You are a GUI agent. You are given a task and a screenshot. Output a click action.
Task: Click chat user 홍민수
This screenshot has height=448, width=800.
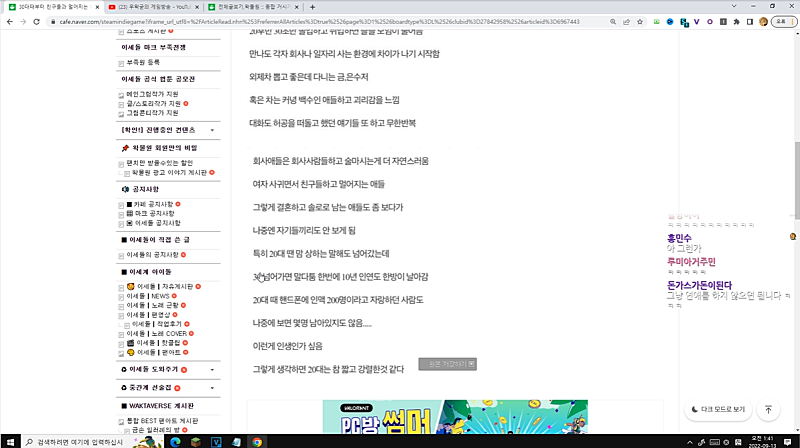679,238
